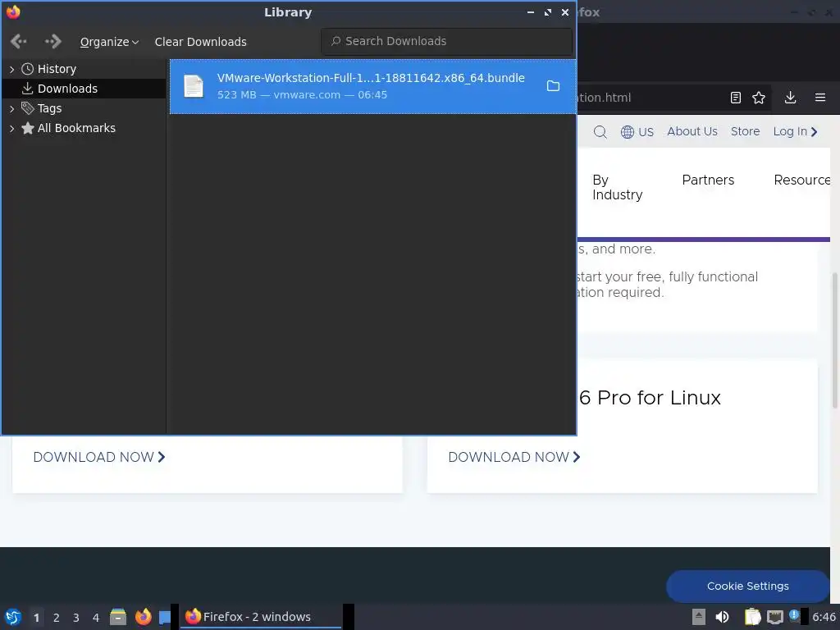840x630 pixels.
Task: Minimize the Library window
Action: click(x=531, y=12)
